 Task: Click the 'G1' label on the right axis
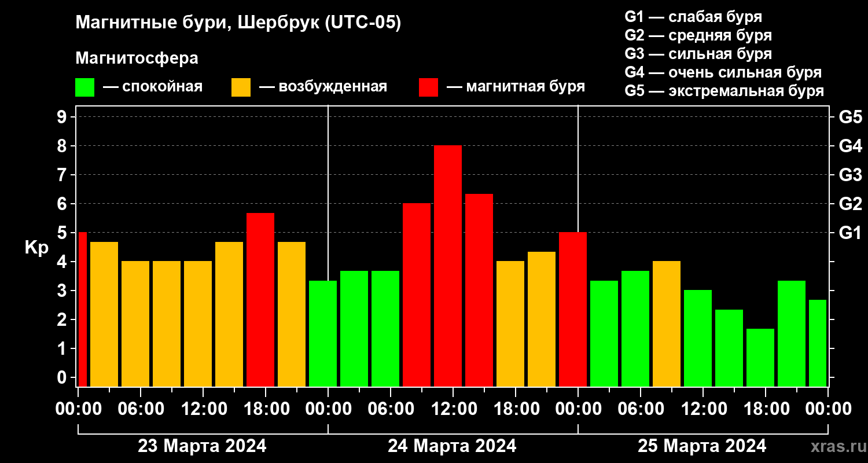click(x=850, y=233)
